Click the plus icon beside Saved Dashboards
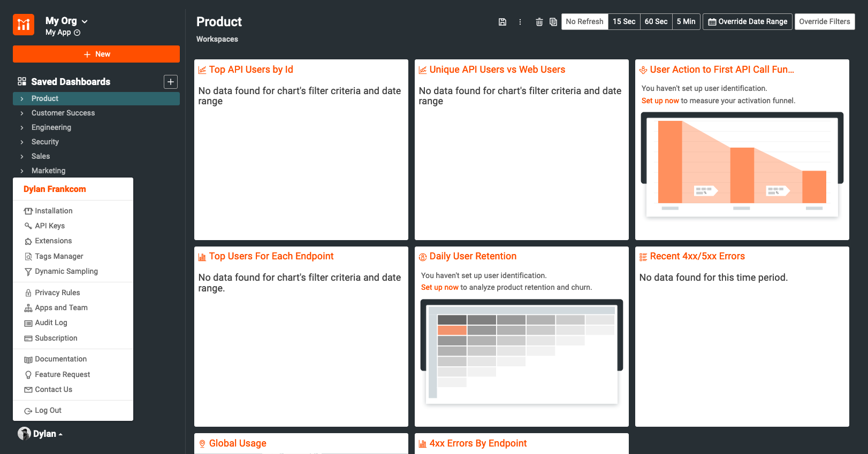Image resolution: width=868 pixels, height=454 pixels. point(170,82)
